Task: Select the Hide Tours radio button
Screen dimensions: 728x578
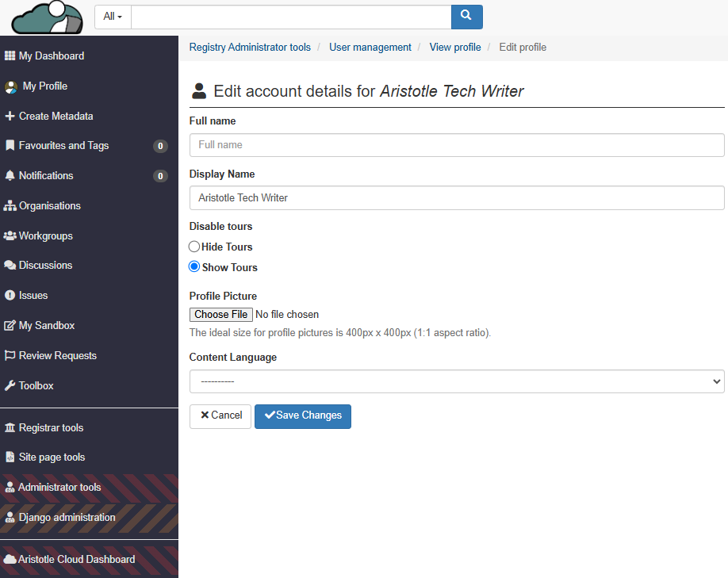Action: coord(194,247)
